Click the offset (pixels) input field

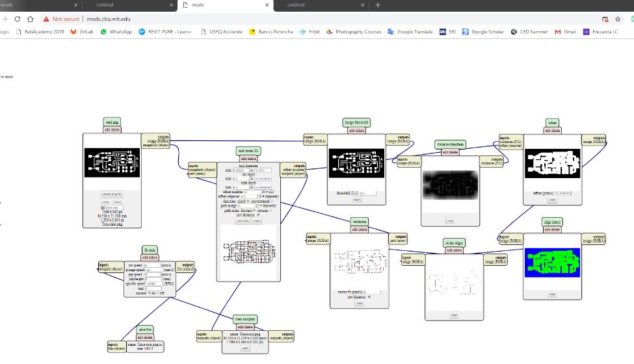pyautogui.click(x=563, y=194)
